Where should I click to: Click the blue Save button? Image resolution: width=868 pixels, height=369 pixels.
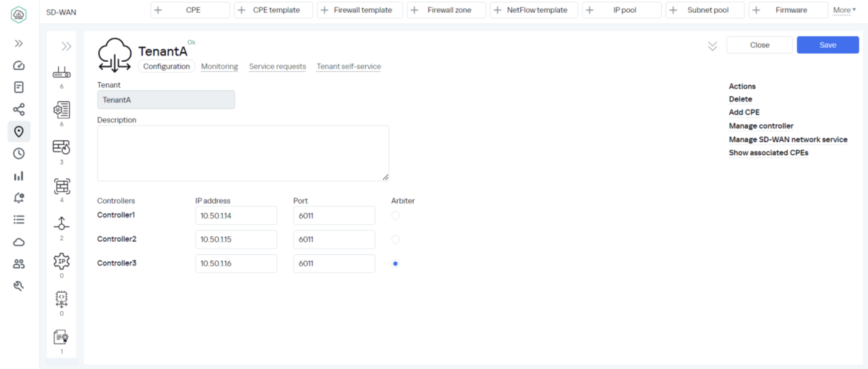tap(827, 45)
